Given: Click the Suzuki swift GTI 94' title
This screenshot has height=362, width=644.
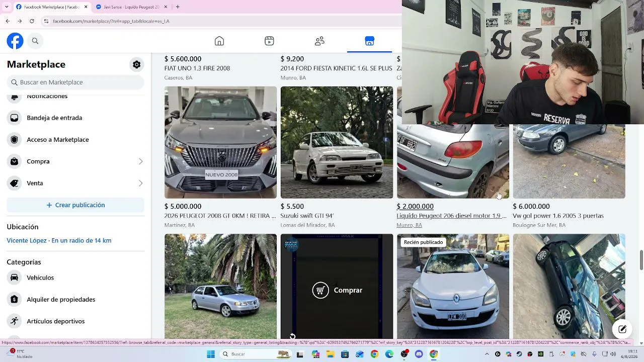Looking at the screenshot, I should click(307, 216).
